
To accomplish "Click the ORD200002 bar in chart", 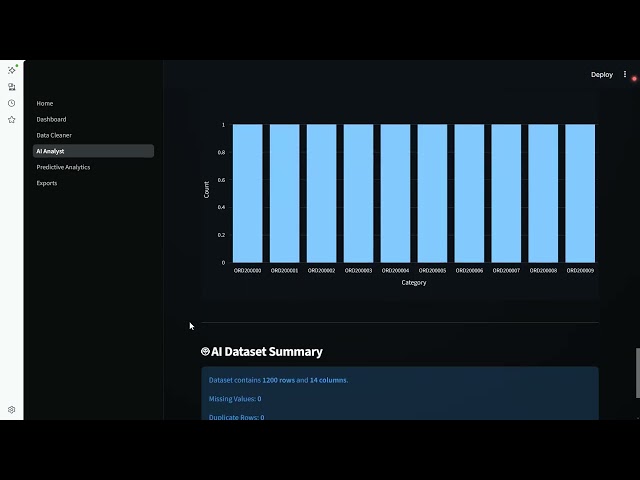I will pos(322,193).
